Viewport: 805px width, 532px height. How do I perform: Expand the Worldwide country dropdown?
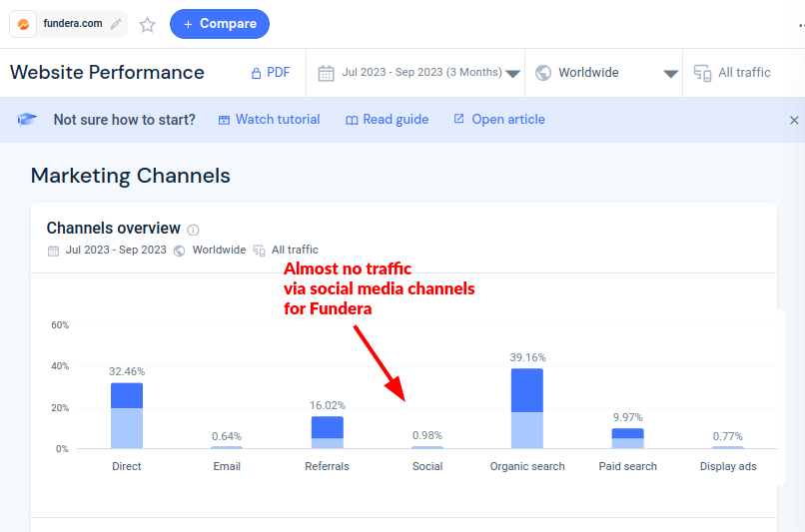tap(670, 74)
